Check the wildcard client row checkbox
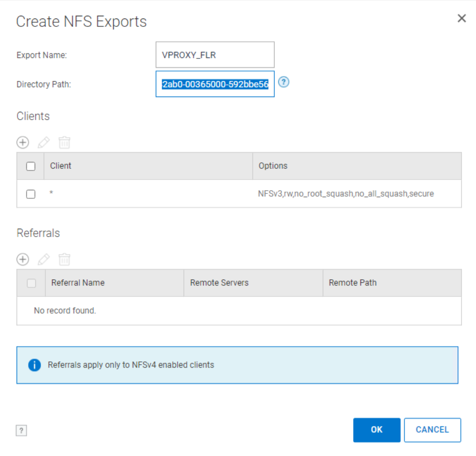Screen dimensions: 476x456 [x=31, y=194]
